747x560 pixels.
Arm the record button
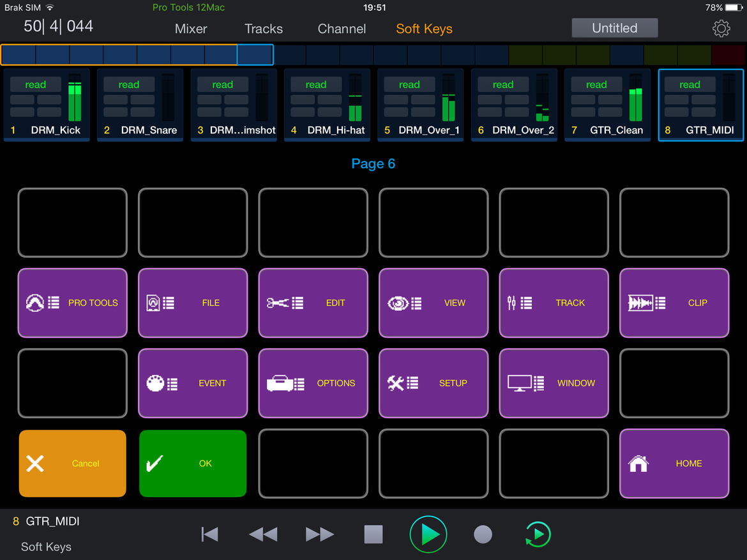click(483, 534)
